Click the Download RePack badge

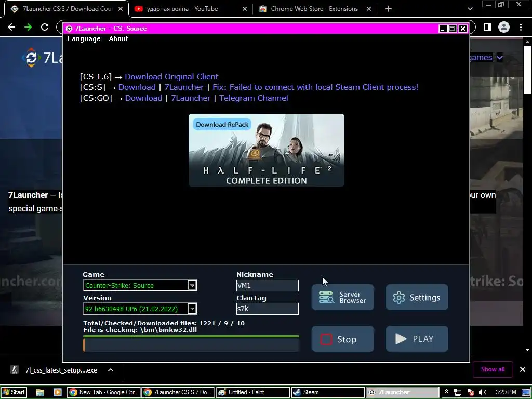tap(222, 125)
